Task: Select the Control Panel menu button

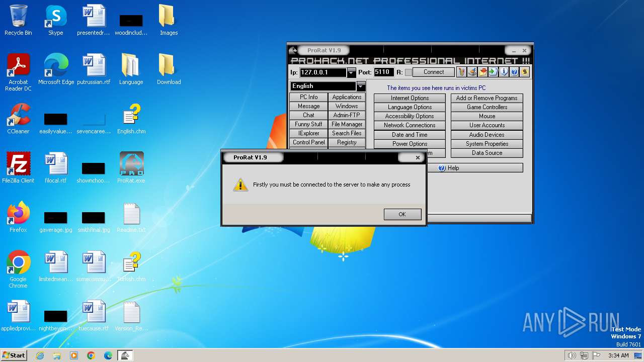Action: coord(309,143)
